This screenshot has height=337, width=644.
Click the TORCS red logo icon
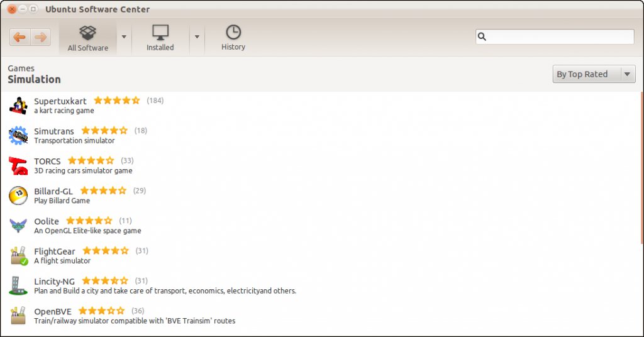pos(18,165)
